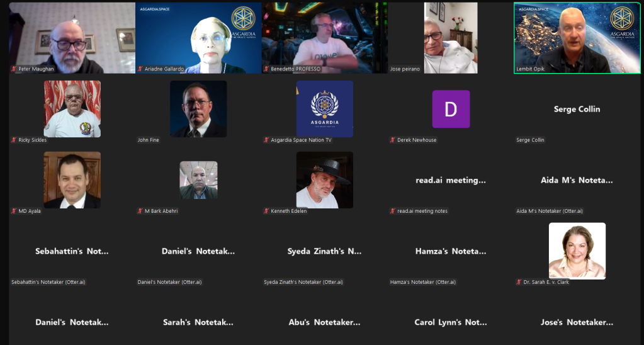Click muted mic icon beside Ricky Sickles
Screen dimensions: 644x345
coord(14,140)
